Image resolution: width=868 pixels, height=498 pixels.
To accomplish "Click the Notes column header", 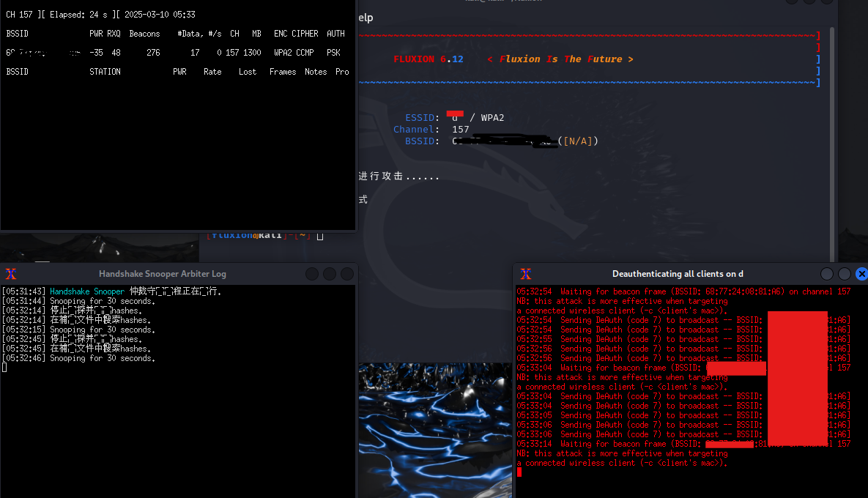I will tap(316, 72).
